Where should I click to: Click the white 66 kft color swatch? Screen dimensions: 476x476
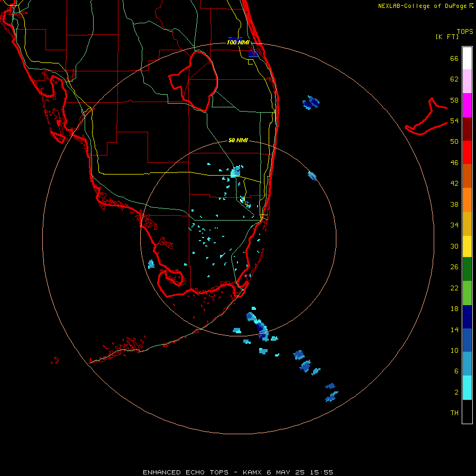(x=467, y=58)
